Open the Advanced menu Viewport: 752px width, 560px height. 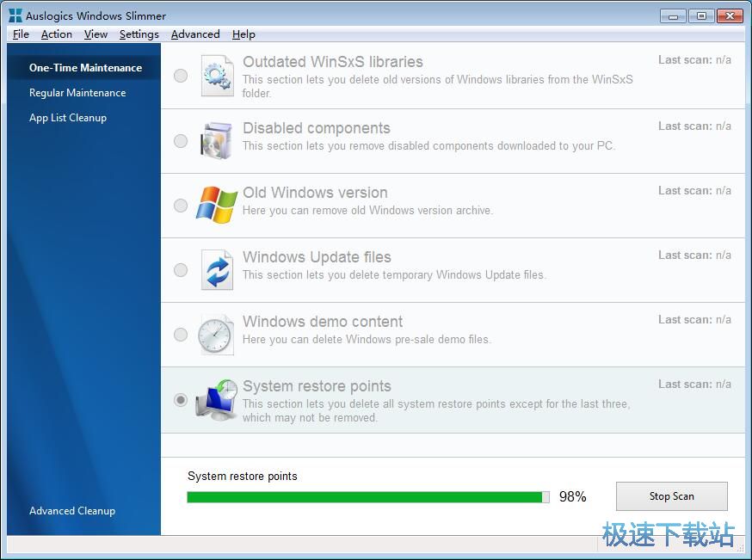pos(195,34)
